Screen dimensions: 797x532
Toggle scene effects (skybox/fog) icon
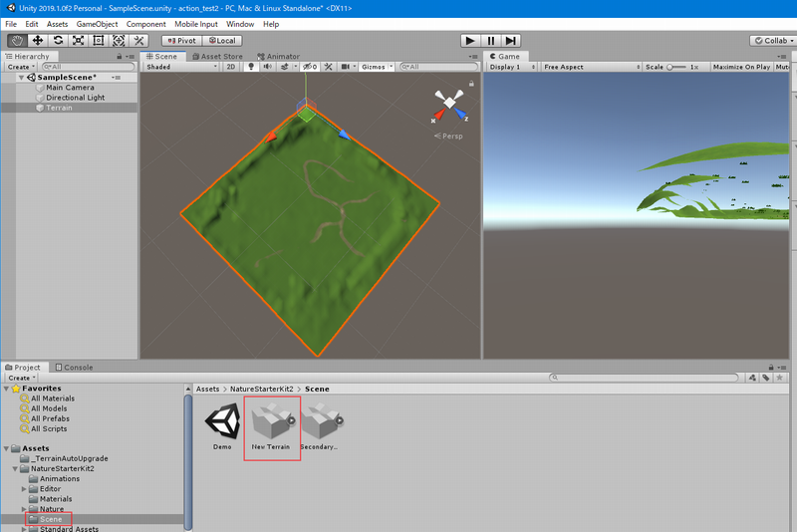click(x=285, y=67)
